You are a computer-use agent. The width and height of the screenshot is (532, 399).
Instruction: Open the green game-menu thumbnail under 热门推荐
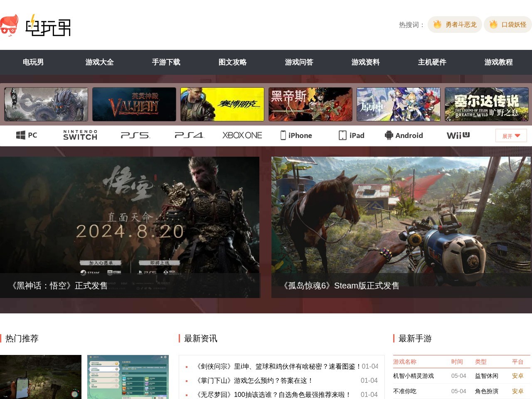[128, 377]
